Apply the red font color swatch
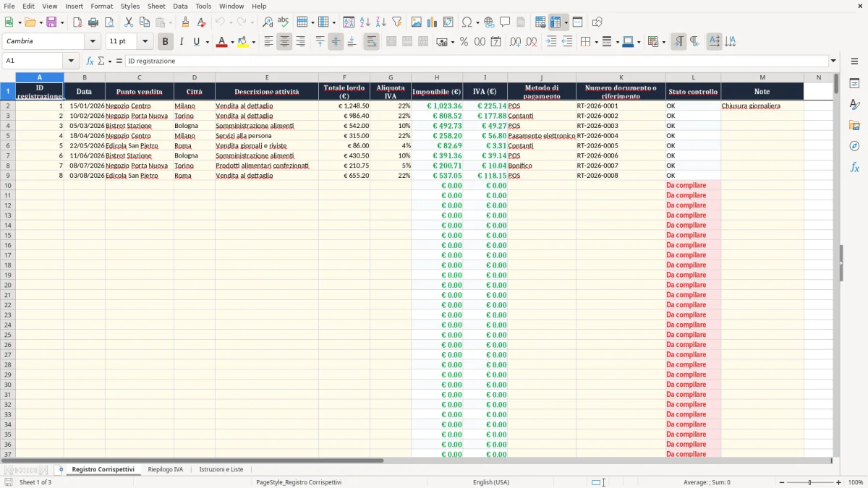868x488 pixels. [222, 42]
